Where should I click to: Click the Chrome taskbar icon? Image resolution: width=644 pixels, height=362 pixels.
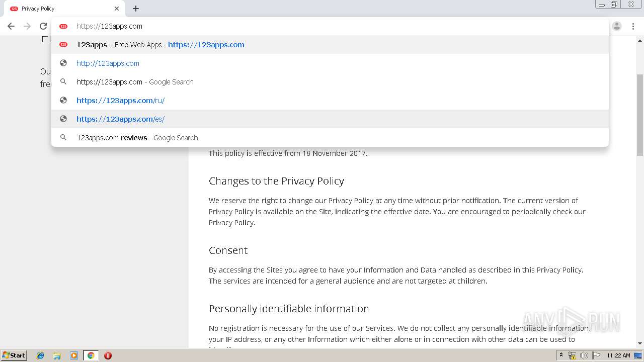coord(91,355)
